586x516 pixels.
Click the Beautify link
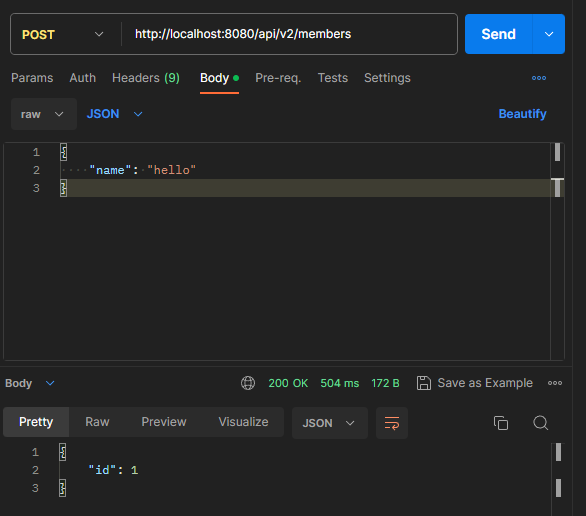point(522,114)
